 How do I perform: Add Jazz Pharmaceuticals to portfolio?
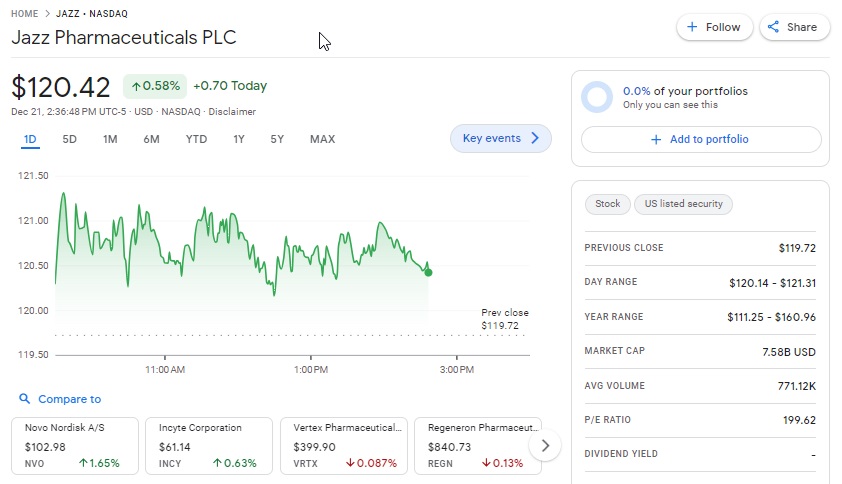coord(700,139)
